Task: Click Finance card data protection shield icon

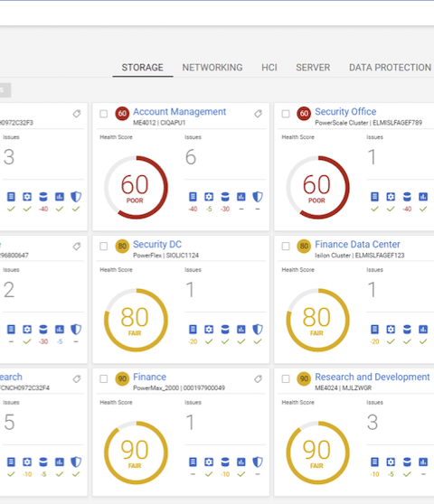Action: [x=258, y=462]
